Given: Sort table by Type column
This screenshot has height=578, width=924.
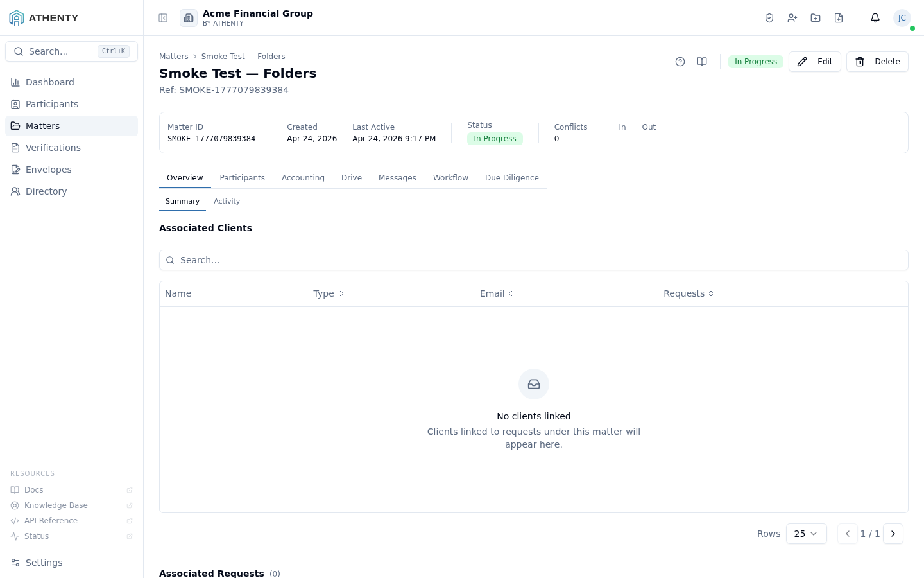Looking at the screenshot, I should pyautogui.click(x=329, y=293).
